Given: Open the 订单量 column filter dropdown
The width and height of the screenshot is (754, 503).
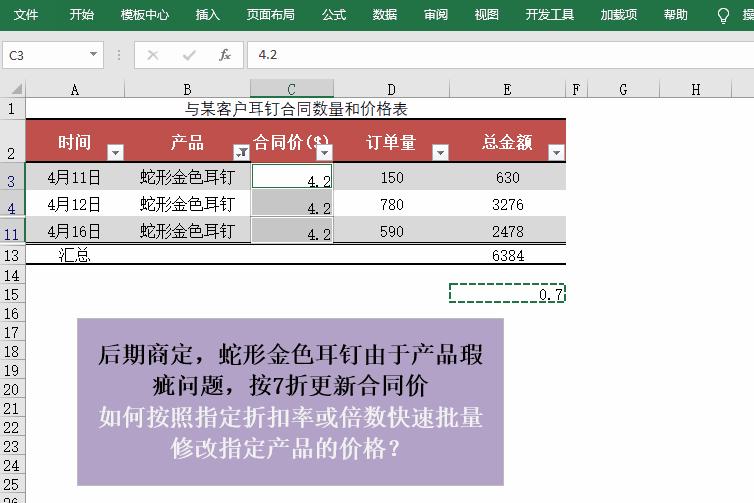Looking at the screenshot, I should pos(440,152).
